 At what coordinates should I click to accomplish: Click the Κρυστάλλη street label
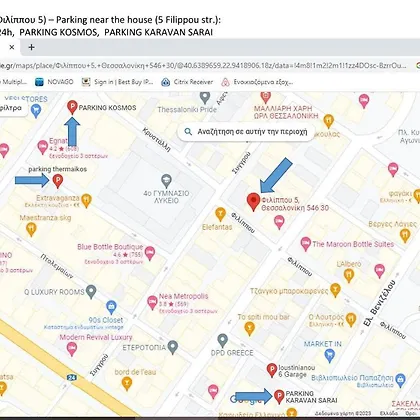click(x=157, y=139)
